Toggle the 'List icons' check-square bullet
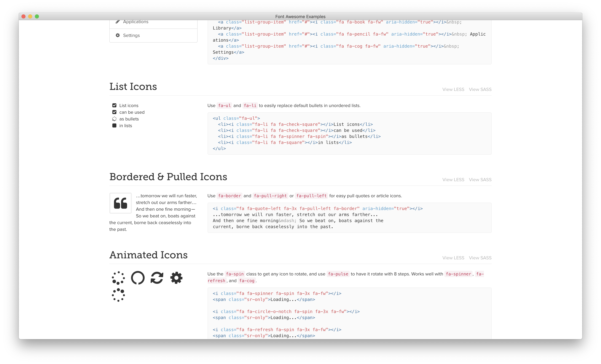This screenshot has width=601, height=364. (x=114, y=105)
